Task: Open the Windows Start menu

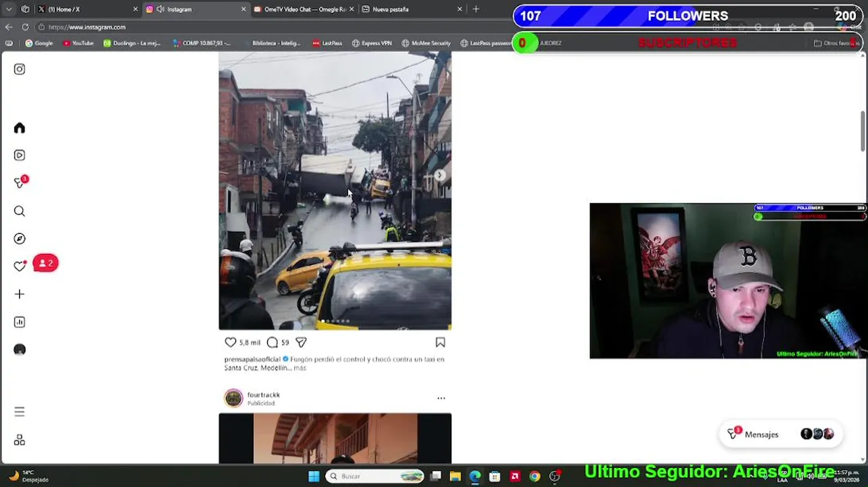Action: click(x=314, y=476)
